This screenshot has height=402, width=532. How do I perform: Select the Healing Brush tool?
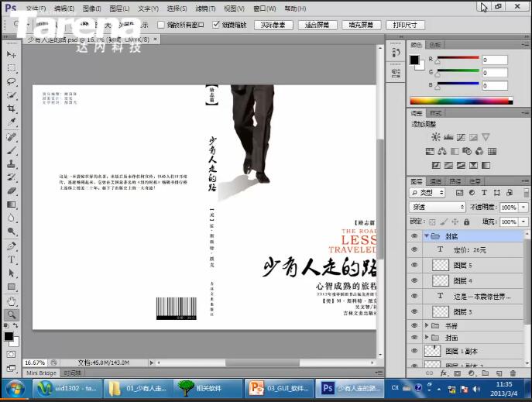(x=11, y=137)
